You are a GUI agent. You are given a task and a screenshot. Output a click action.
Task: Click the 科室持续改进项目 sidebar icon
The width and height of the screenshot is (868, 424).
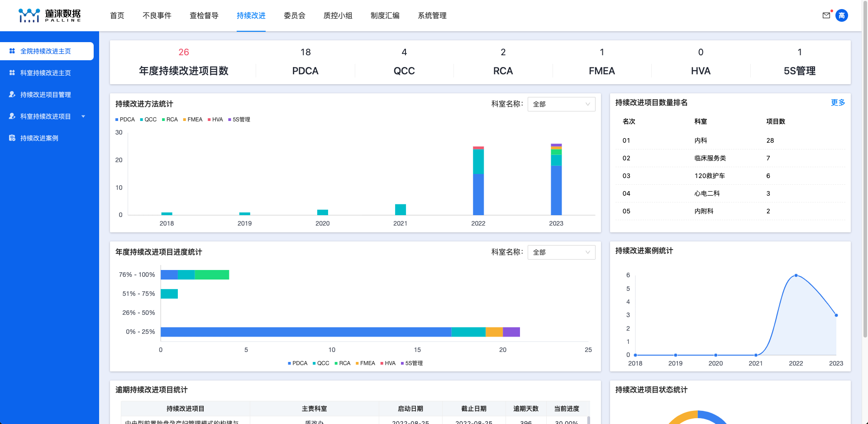pos(12,116)
